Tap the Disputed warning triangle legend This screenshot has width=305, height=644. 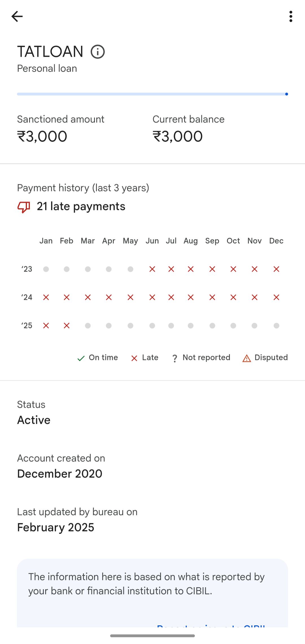[247, 358]
